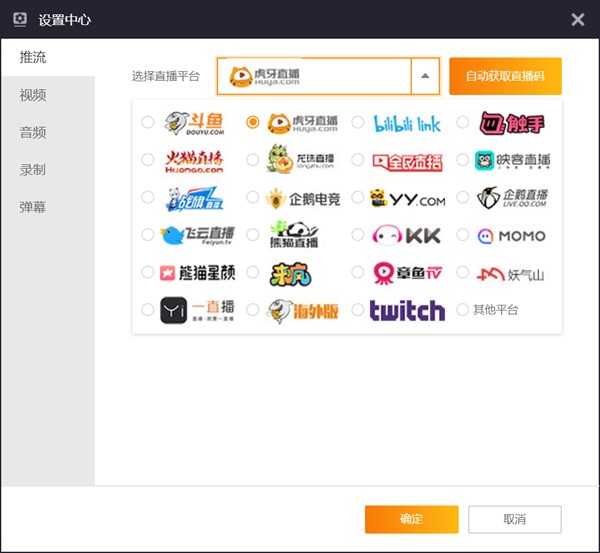The width and height of the screenshot is (600, 553).
Task: Select the 一直播 radio button
Action: pyautogui.click(x=148, y=309)
